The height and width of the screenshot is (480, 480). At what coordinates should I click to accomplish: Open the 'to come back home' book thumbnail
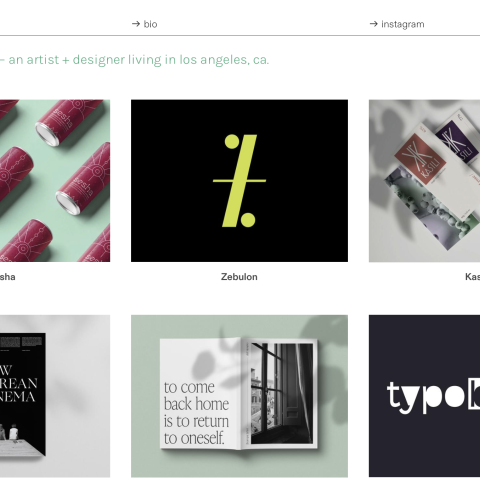239,396
